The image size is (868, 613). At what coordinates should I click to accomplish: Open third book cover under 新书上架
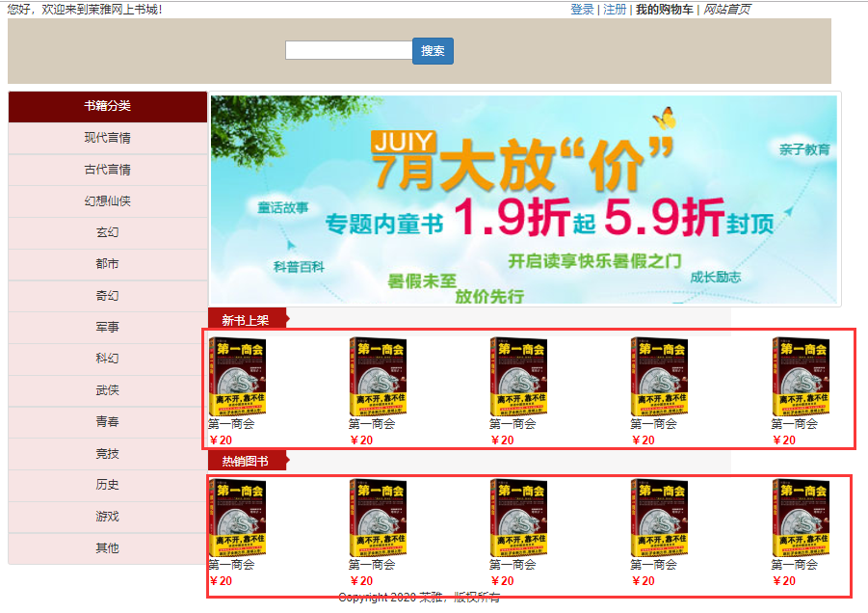pos(518,377)
